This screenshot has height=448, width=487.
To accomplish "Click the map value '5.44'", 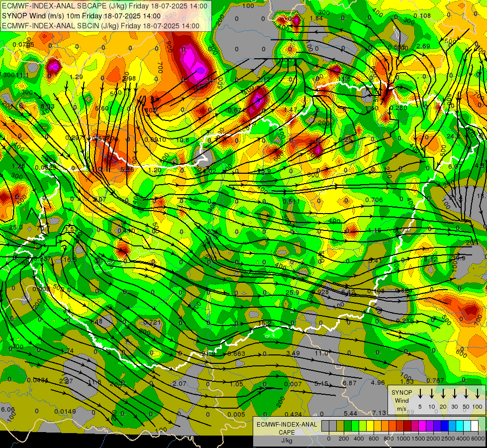I will coord(350,413).
